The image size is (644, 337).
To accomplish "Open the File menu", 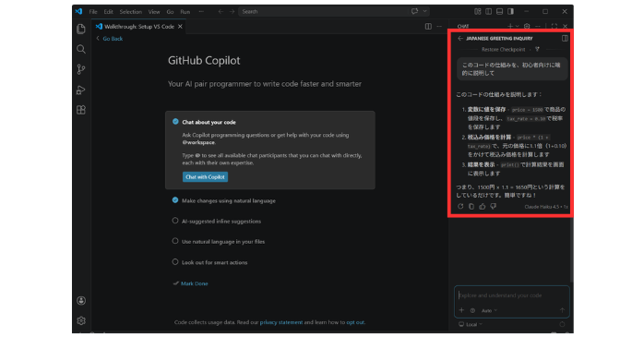I will click(93, 11).
